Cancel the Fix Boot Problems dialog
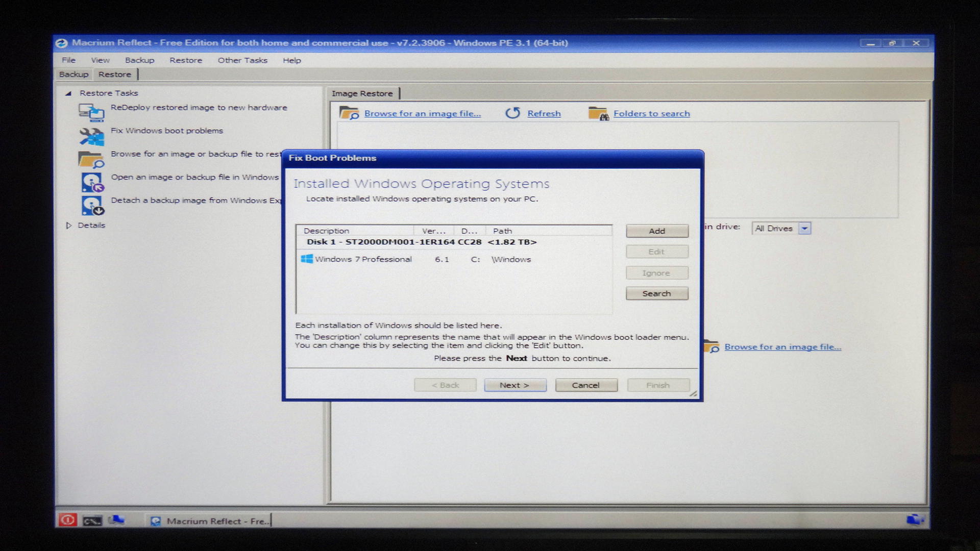Screen dimensions: 980x551 pyautogui.click(x=586, y=385)
